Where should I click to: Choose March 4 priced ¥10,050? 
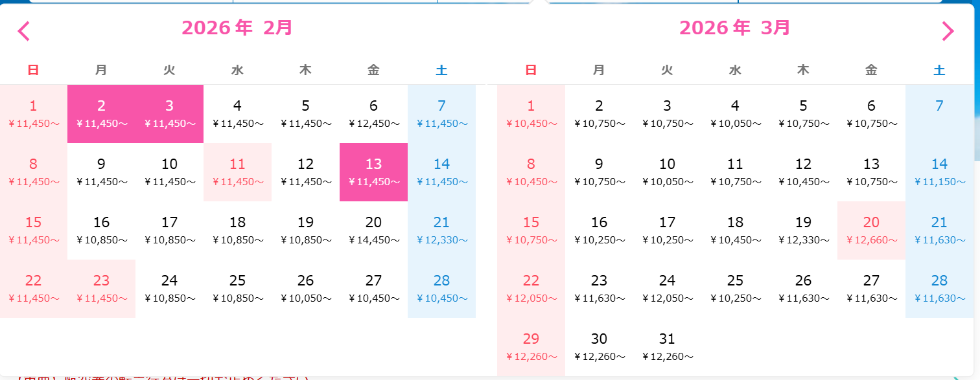[735, 113]
